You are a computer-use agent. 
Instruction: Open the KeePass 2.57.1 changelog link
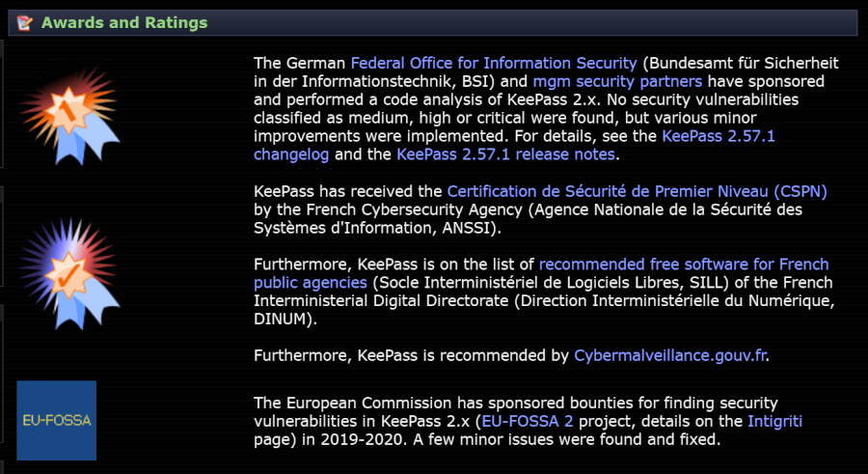tap(718, 136)
